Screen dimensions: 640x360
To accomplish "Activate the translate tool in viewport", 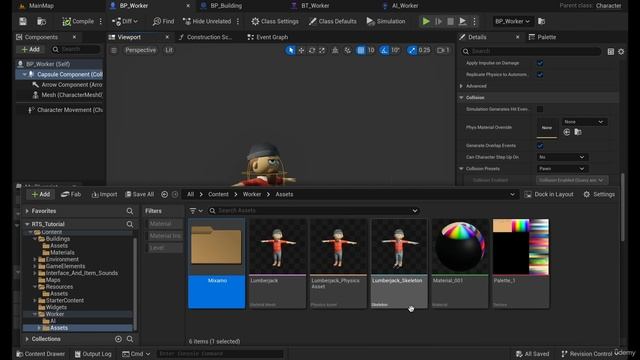I will pos(301,50).
